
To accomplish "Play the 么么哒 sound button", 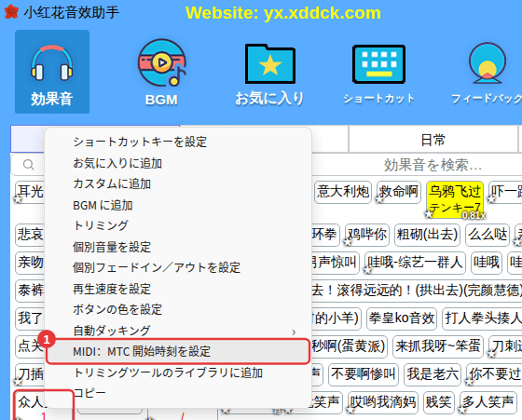I will 488,235.
